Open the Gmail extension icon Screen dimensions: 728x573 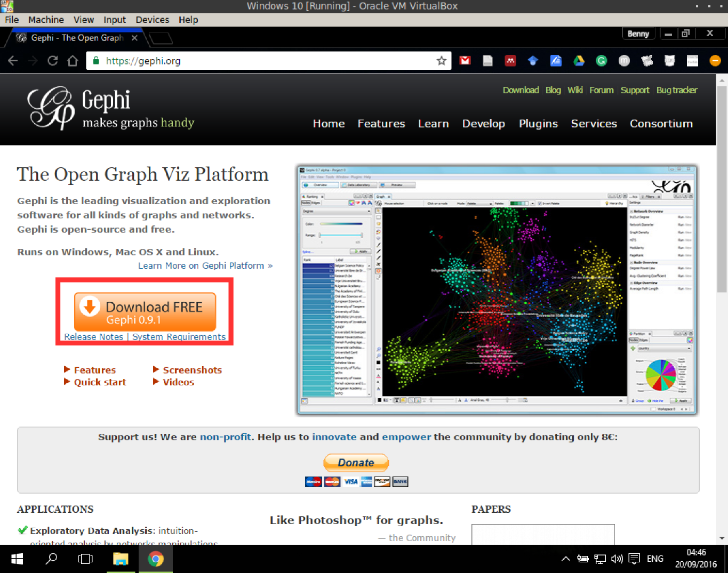(x=465, y=61)
